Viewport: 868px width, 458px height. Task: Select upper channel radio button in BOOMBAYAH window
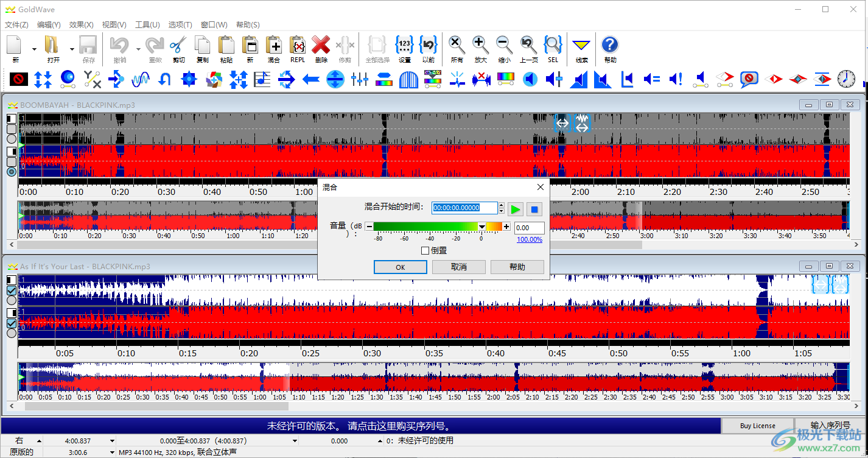coord(12,139)
